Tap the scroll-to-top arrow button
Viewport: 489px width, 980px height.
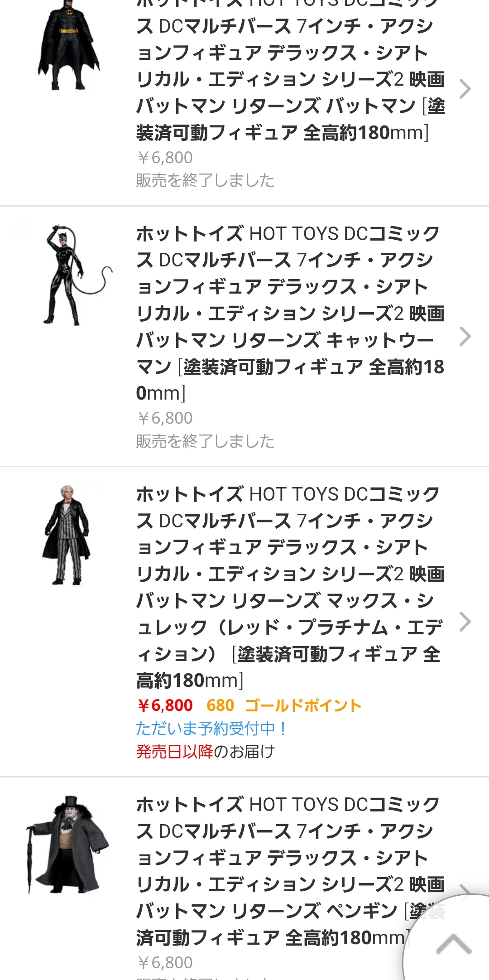454,945
